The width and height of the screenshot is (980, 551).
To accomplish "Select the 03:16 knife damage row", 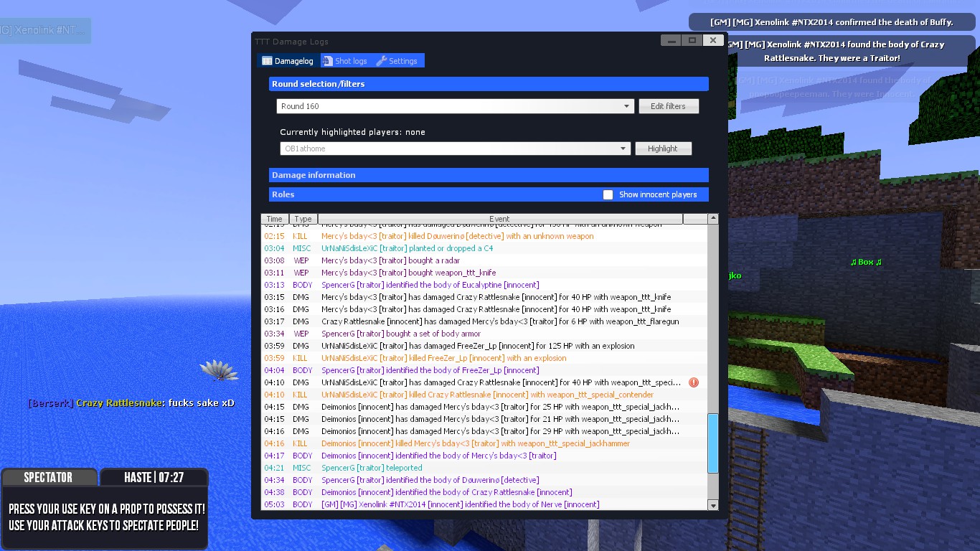I will coord(484,309).
